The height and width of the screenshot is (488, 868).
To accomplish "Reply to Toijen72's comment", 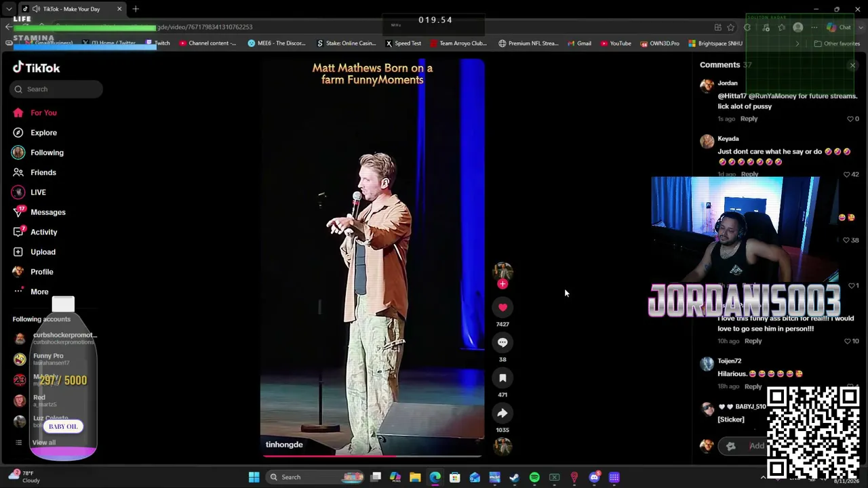I will [x=753, y=386].
